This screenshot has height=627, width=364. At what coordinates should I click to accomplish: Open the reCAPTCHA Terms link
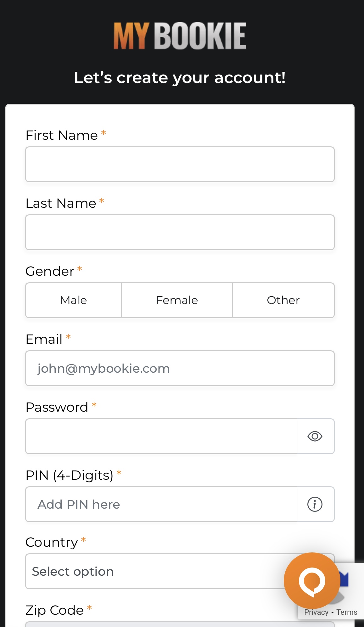coord(347,612)
